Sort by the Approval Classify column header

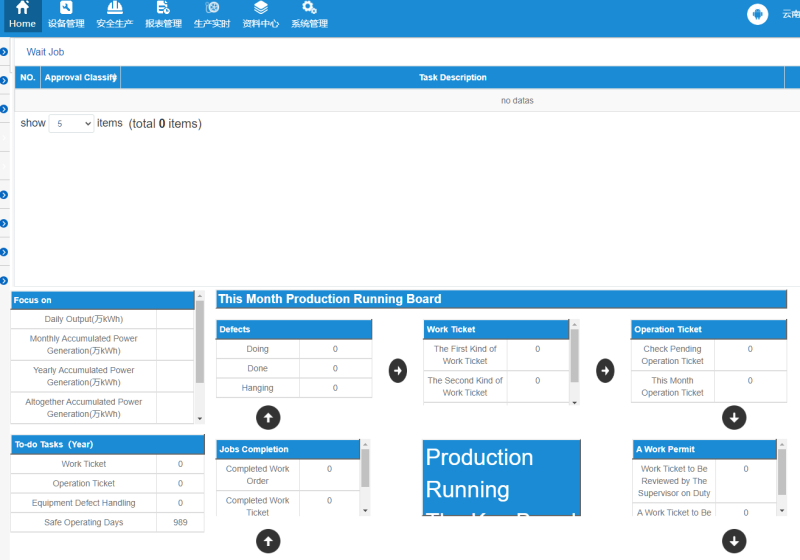coord(80,77)
